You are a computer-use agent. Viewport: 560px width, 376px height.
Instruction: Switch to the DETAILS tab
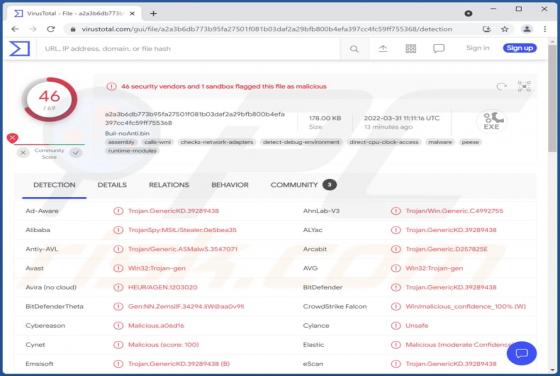click(112, 185)
